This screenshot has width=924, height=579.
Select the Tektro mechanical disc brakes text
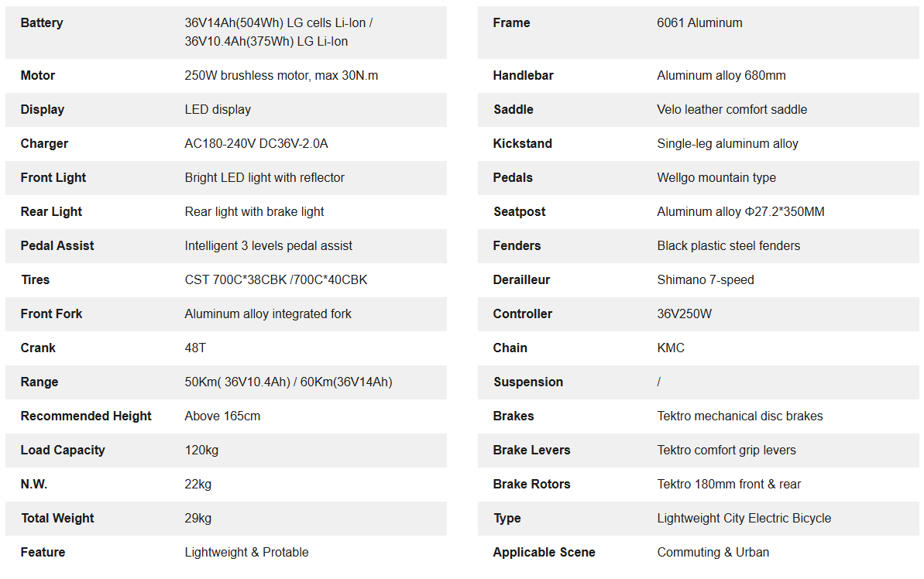[740, 416]
